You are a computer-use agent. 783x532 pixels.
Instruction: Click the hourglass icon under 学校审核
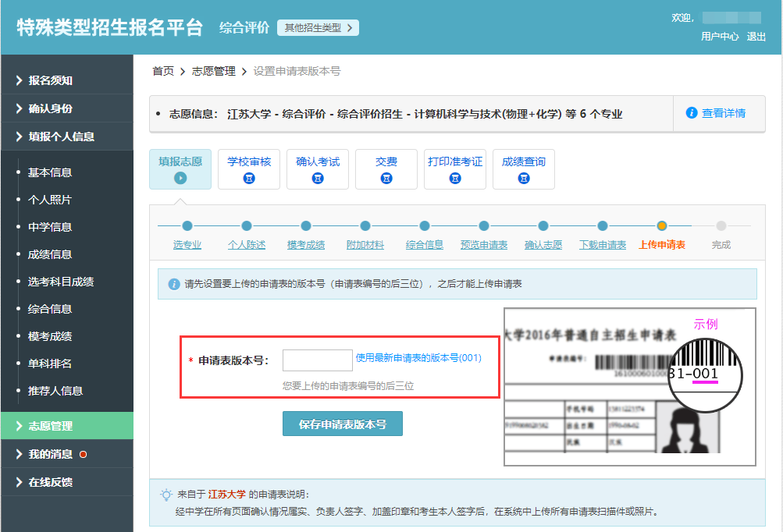point(249,179)
